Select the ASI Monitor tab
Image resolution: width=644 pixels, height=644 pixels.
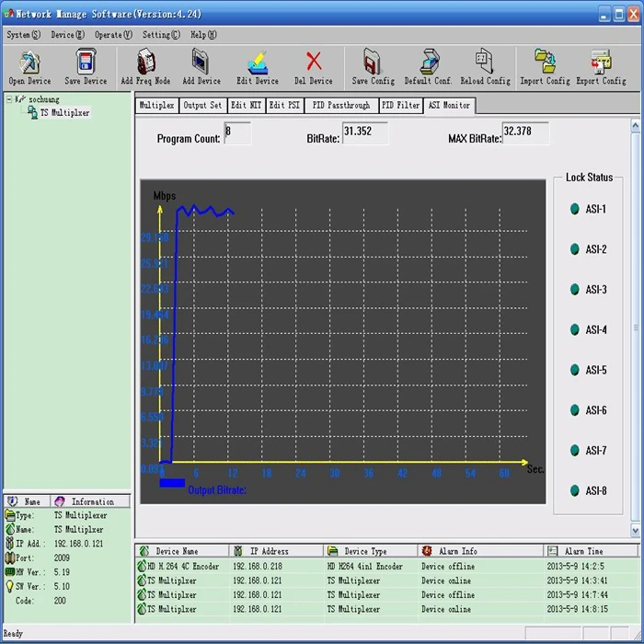pyautogui.click(x=449, y=106)
